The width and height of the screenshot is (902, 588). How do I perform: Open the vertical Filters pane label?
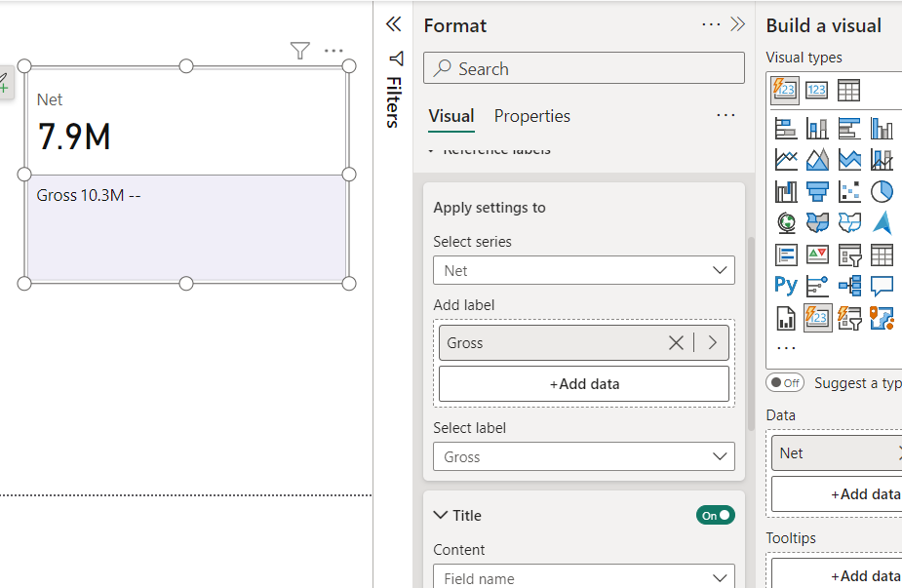(394, 101)
